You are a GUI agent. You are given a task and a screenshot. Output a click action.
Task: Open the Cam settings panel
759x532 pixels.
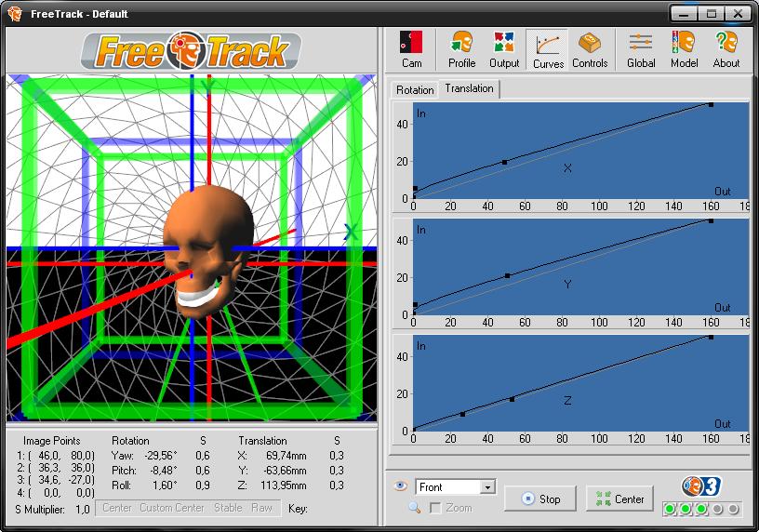[411, 49]
